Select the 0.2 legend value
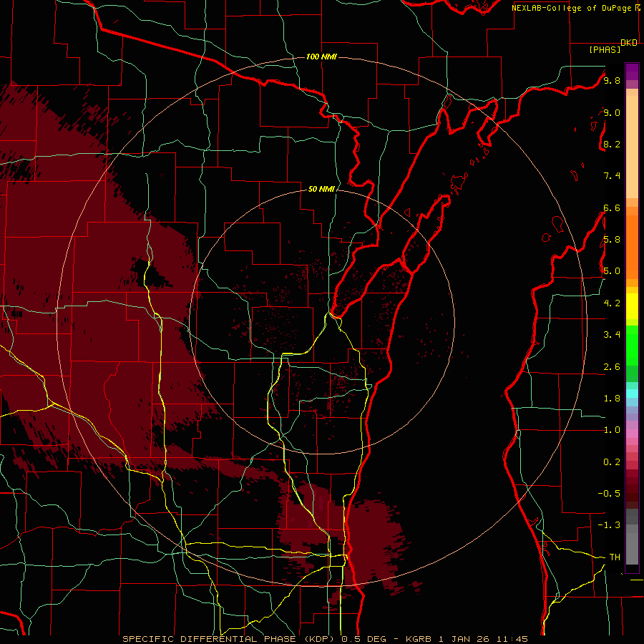644x644 pixels. (612, 462)
